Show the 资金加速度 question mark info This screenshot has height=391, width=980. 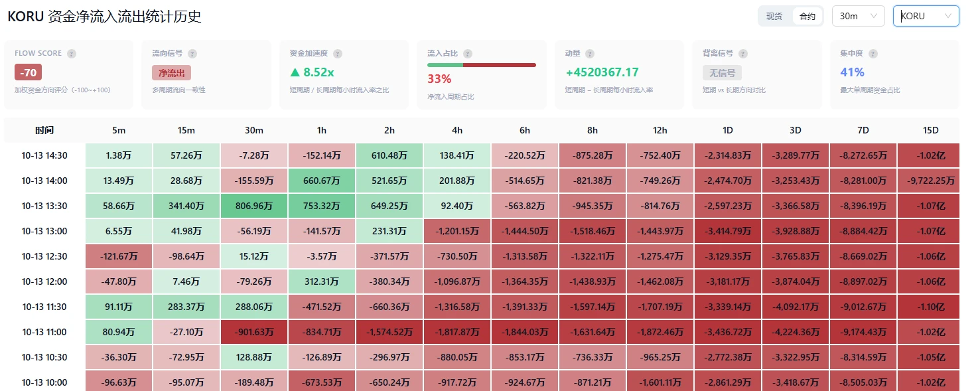tap(338, 54)
